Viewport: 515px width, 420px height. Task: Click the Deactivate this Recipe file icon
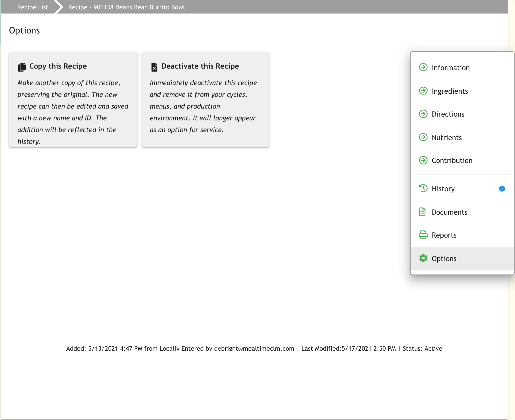pyautogui.click(x=154, y=67)
